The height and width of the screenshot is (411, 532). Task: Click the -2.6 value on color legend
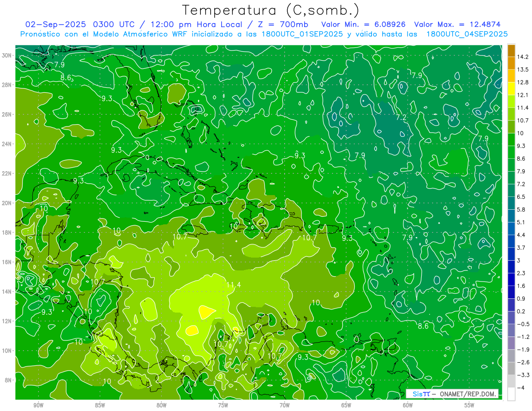[522, 362]
